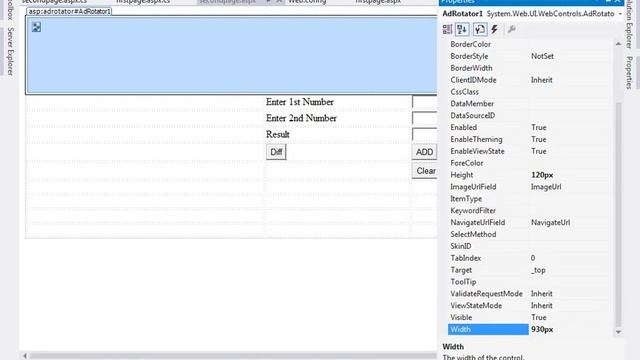This screenshot has width=640, height=360.
Task: Select the textbox beside Result
Action: pos(424,134)
